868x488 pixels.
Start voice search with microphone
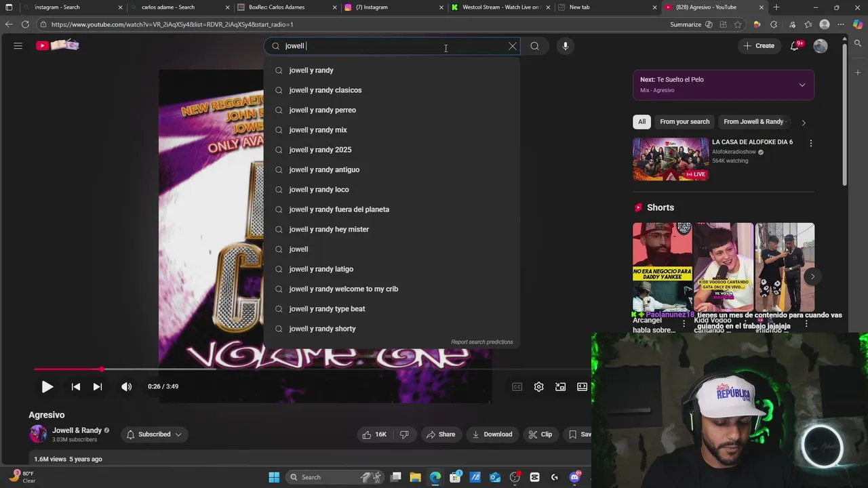coord(566,46)
